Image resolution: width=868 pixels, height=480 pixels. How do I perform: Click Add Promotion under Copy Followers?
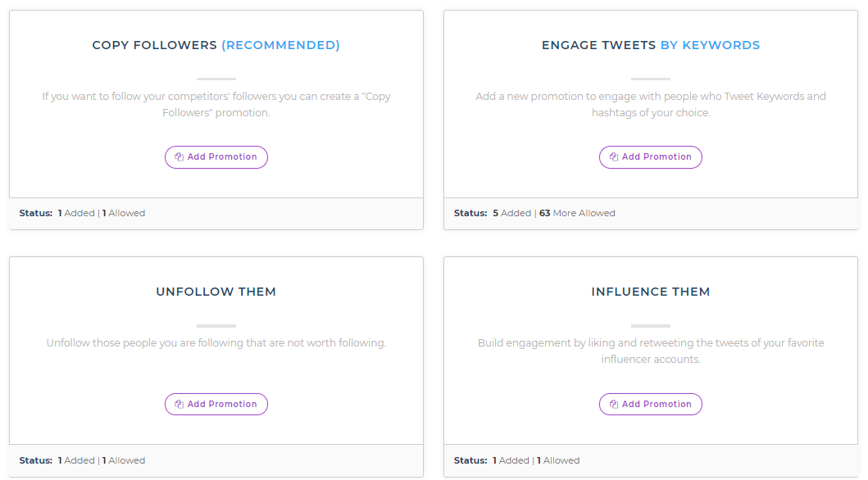(x=216, y=156)
